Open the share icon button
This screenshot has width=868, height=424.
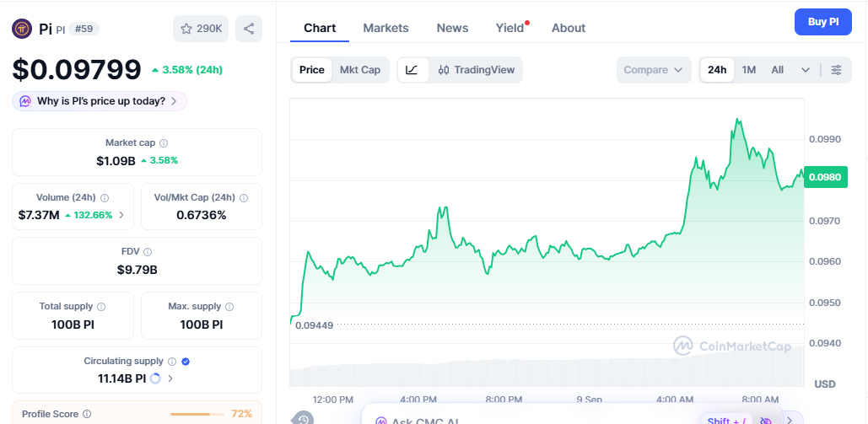(x=249, y=29)
